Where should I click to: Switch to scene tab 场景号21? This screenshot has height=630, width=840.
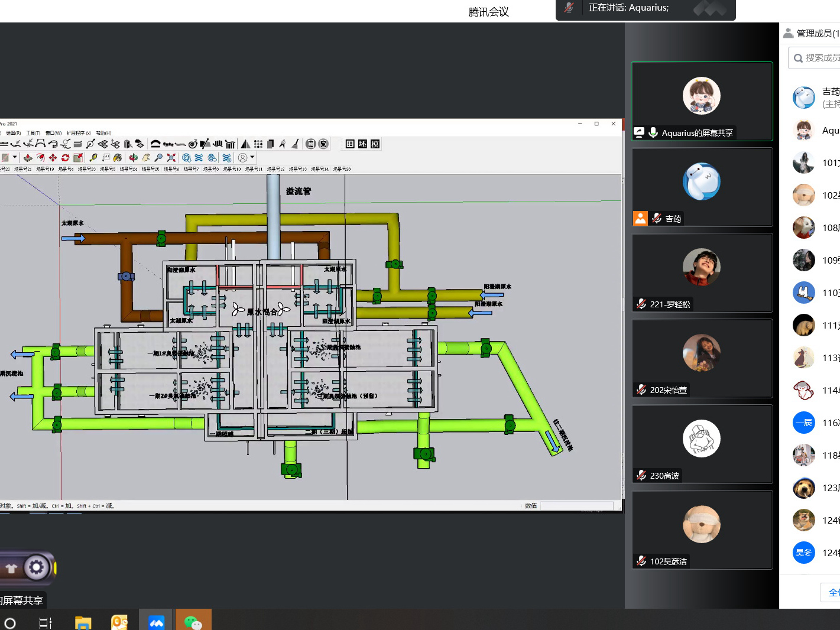tap(23, 169)
